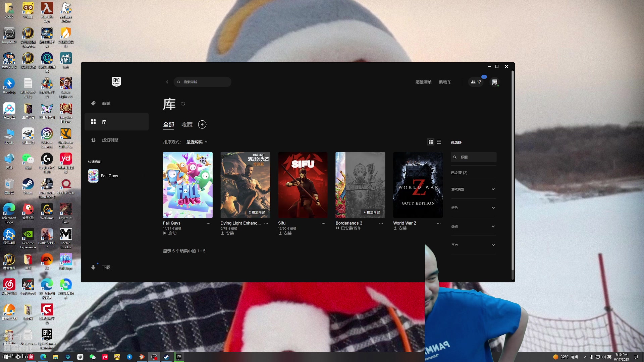644x362 pixels.
Task: Open Steam from the taskbar
Action: pos(166,357)
